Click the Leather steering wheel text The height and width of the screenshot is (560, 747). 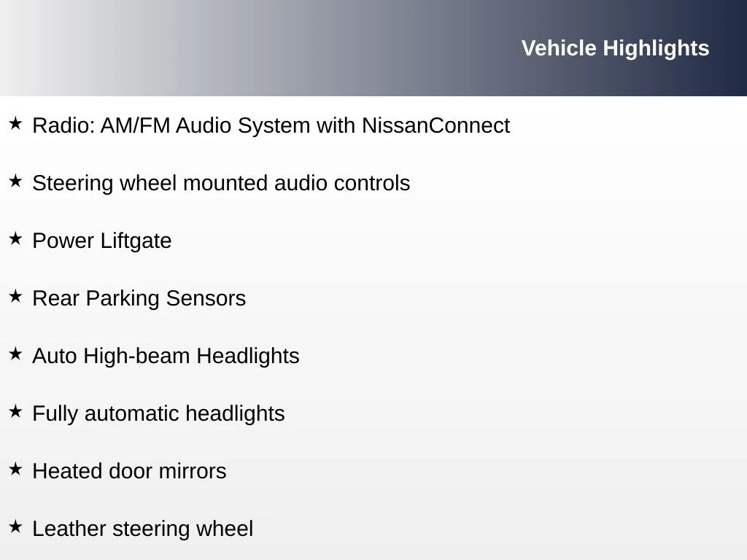click(x=143, y=529)
